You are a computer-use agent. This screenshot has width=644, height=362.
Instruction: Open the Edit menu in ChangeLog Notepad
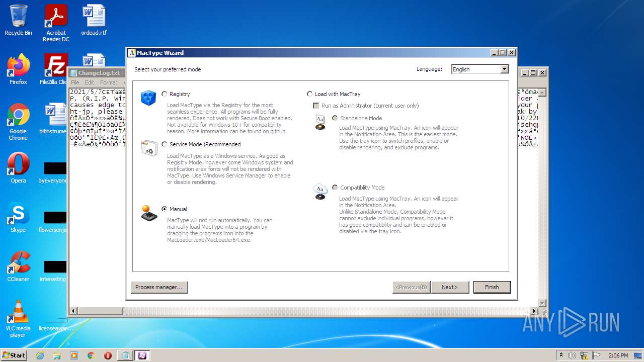pos(90,82)
